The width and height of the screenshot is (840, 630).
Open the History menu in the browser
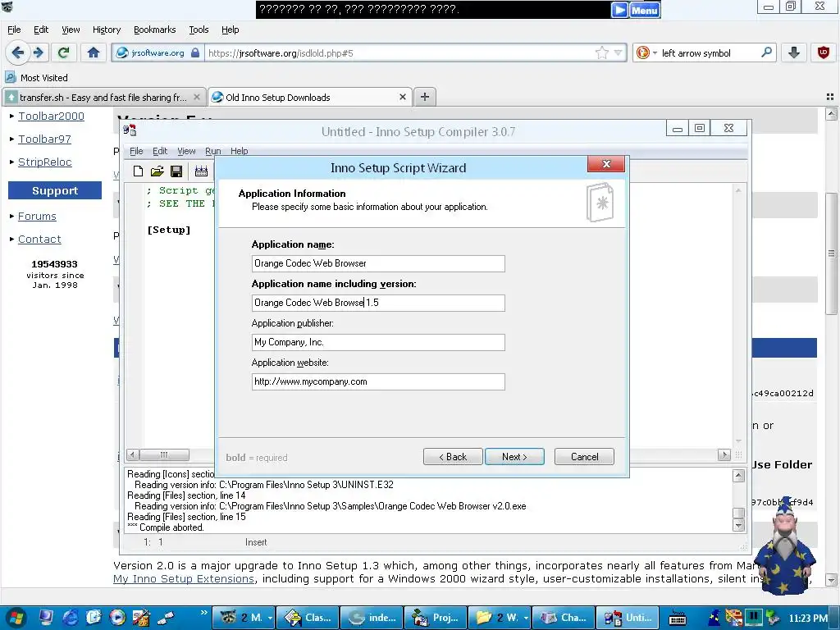tap(107, 30)
